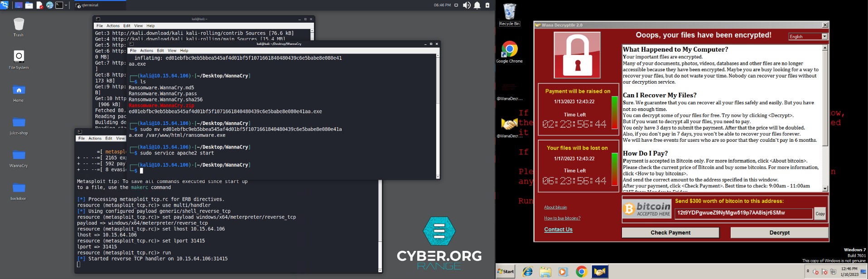The height and width of the screenshot is (279, 868).
Task: Launch Windows Media Player from taskbar
Action: [563, 272]
